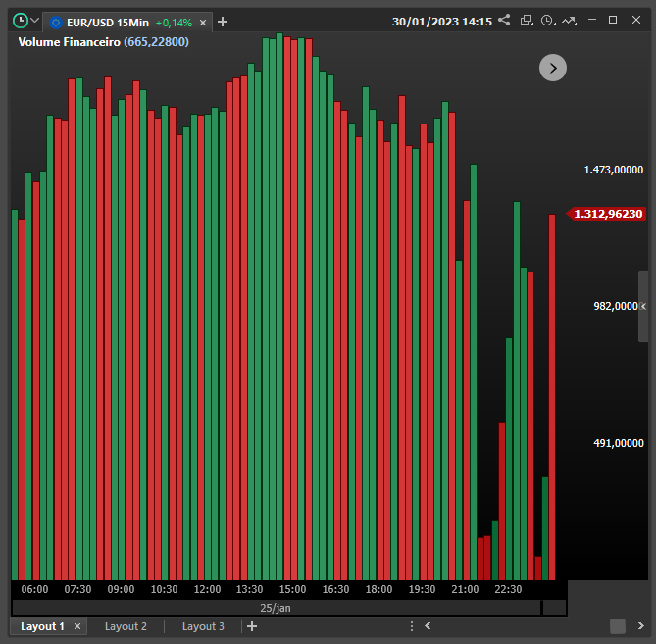
Task: Click the gray square scroll thumb at bottom-right
Action: tap(618, 626)
